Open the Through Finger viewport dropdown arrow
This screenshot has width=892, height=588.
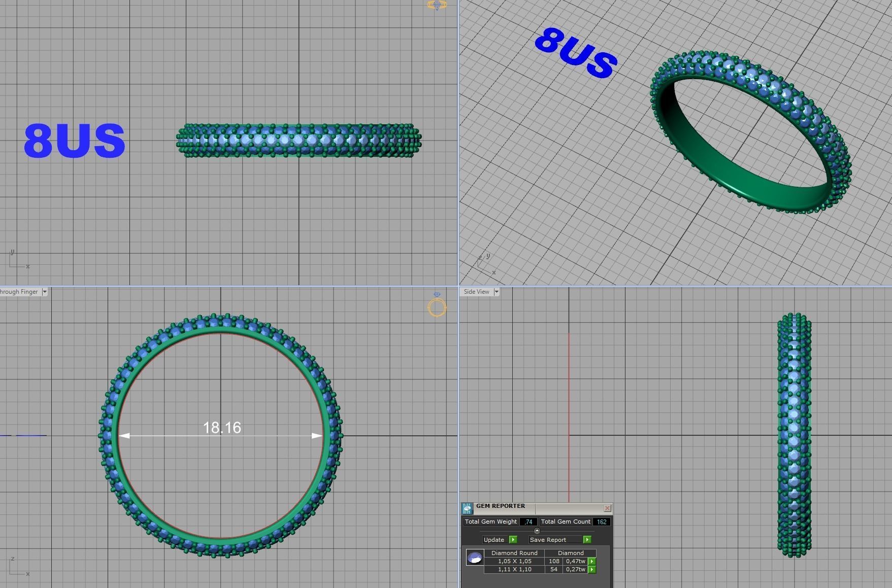pyautogui.click(x=45, y=292)
